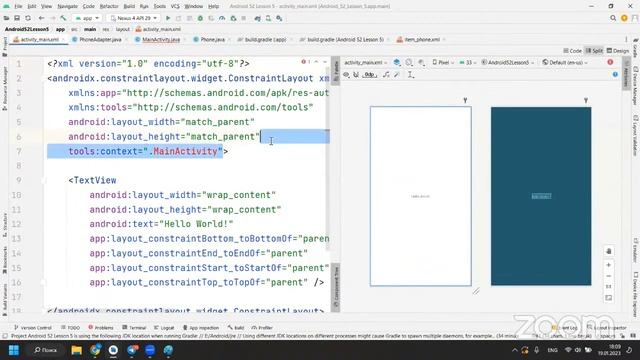Open the Problems tool window
Viewport: 640px width, 360px height.
[101, 328]
